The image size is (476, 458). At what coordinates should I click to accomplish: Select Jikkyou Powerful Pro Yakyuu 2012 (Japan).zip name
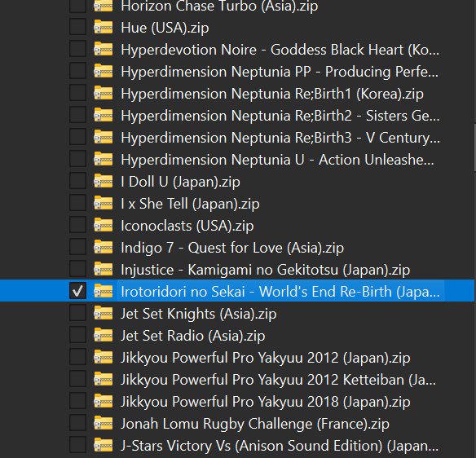pyautogui.click(x=266, y=358)
